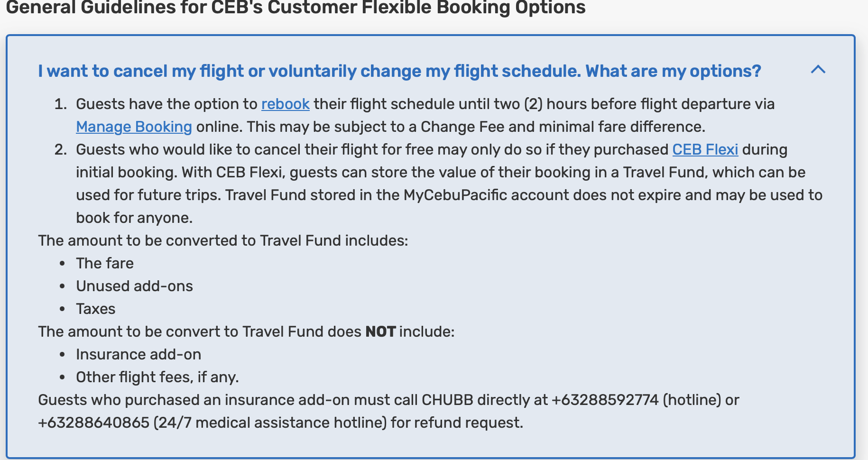Click the bold 'NOT' word
The image size is (868, 460).
[x=380, y=331]
